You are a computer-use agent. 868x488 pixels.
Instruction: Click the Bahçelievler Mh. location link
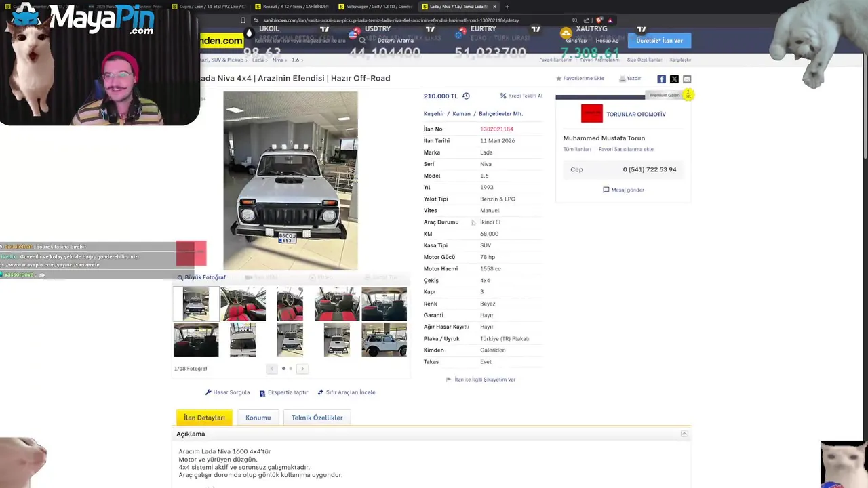(x=500, y=114)
